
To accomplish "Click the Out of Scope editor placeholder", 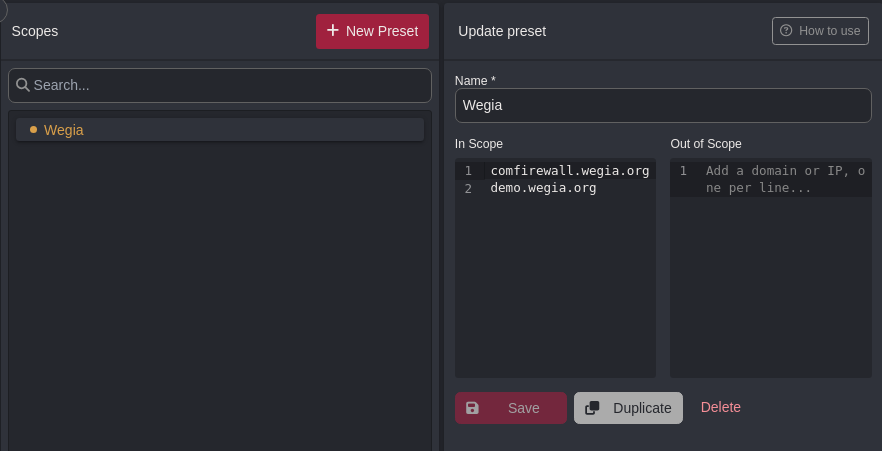I will pos(786,179).
